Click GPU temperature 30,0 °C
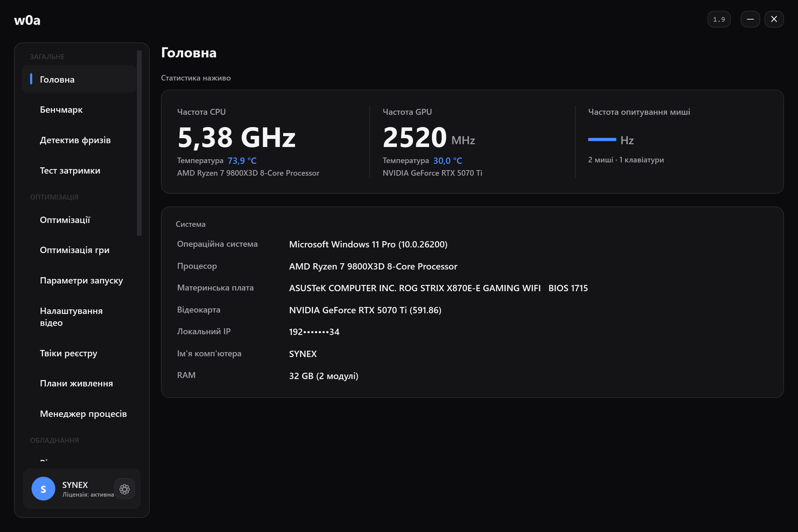This screenshot has width=798, height=532. pos(448,161)
